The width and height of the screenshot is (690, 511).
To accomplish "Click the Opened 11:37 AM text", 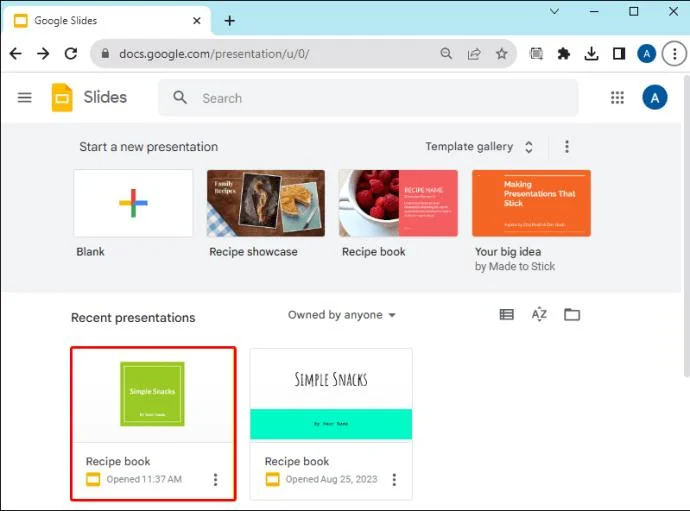I will pos(144,479).
